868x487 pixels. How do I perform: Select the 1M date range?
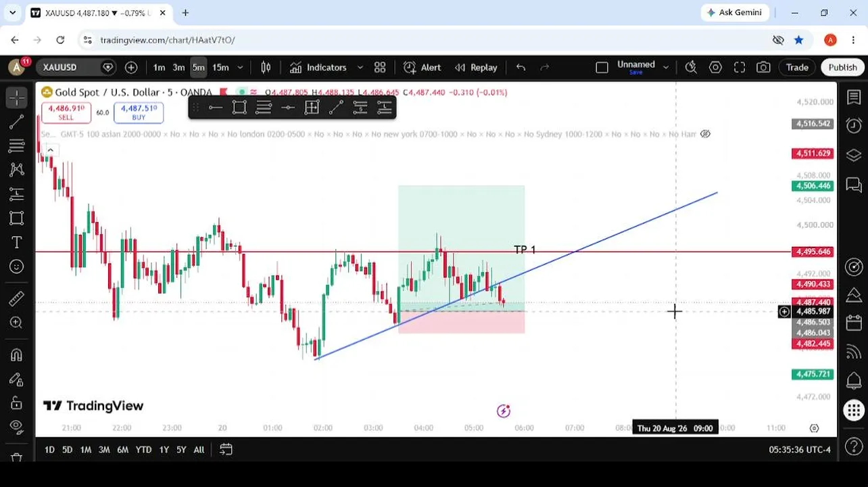click(85, 449)
